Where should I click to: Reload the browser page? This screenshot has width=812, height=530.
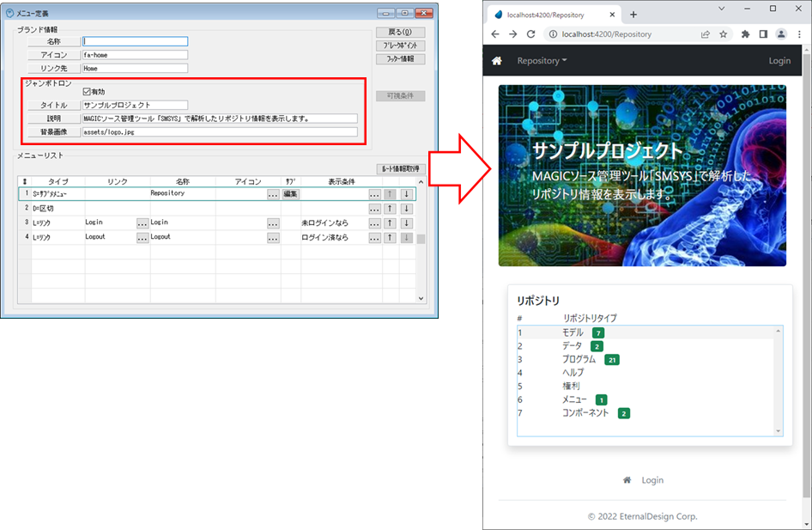pyautogui.click(x=531, y=34)
